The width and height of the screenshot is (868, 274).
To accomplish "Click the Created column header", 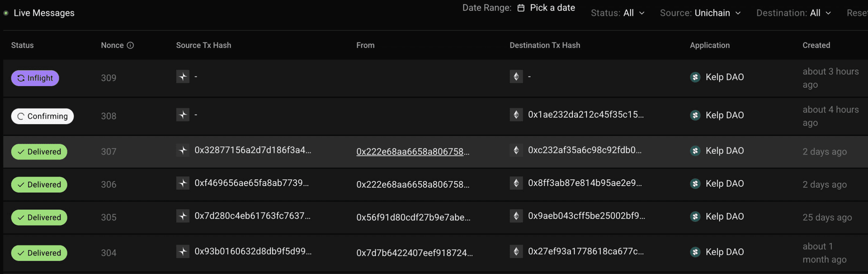I will (816, 45).
